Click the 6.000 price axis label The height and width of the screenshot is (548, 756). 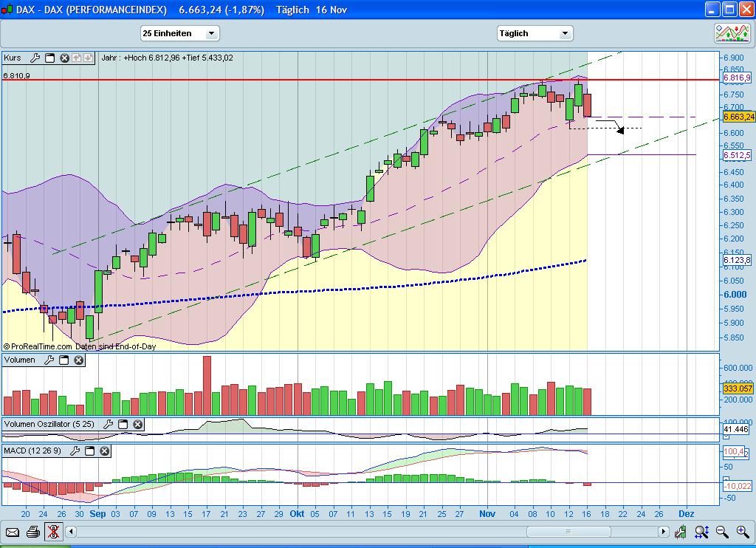coord(735,294)
